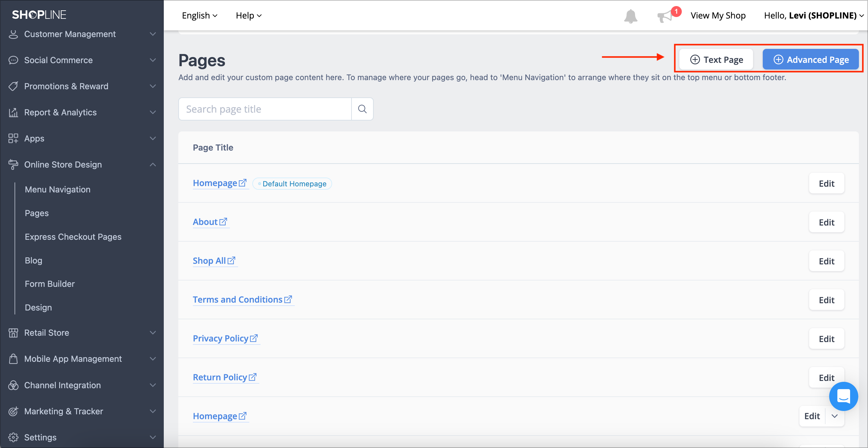
Task: Expand the Marketing & Tracker chevron
Action: 153,411
